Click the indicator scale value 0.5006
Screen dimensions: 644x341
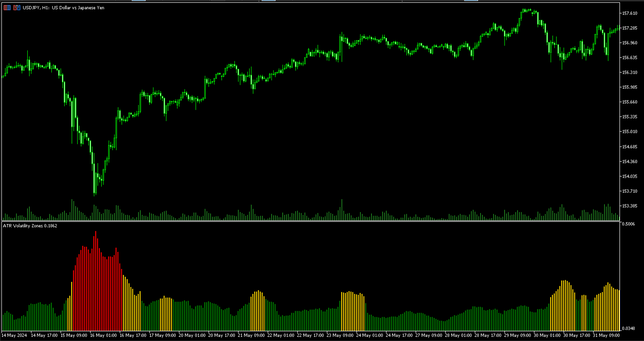coord(629,224)
